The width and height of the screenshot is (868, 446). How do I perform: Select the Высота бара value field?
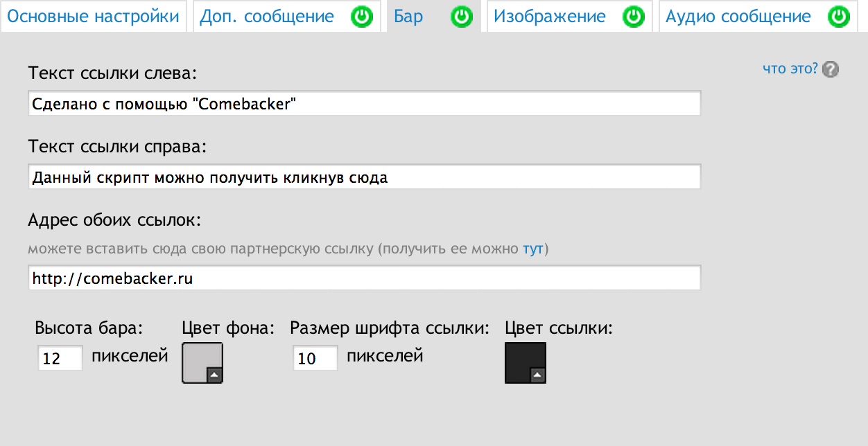[60, 358]
